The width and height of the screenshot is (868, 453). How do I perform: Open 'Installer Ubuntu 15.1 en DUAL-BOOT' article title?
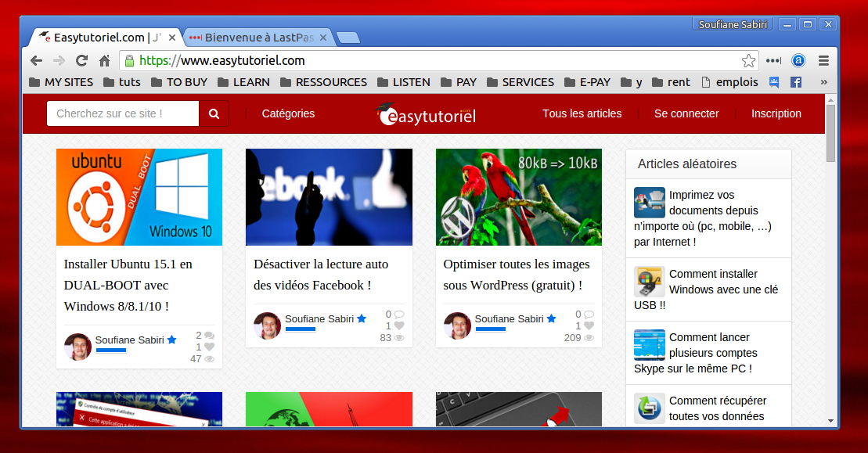click(128, 285)
